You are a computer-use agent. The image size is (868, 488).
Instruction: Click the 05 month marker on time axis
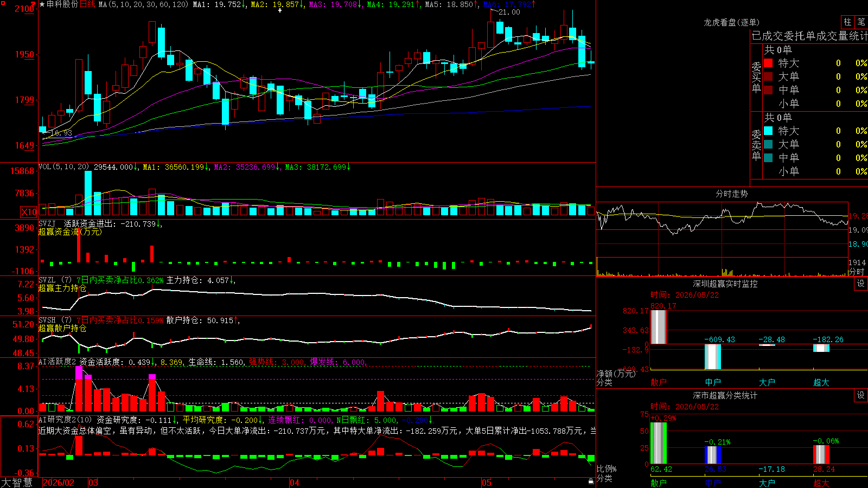pyautogui.click(x=487, y=483)
